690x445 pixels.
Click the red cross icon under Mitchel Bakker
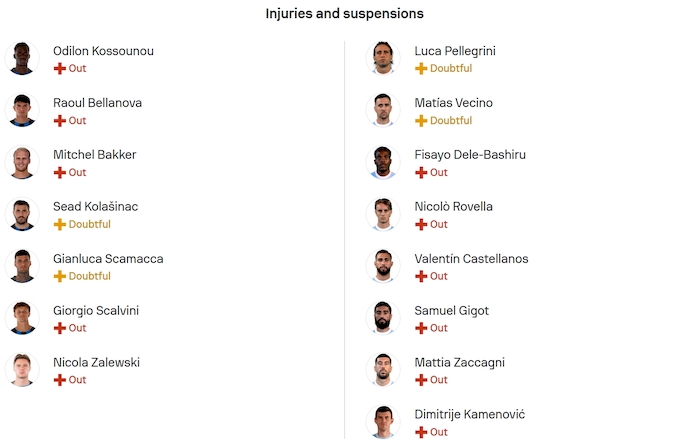coord(59,173)
